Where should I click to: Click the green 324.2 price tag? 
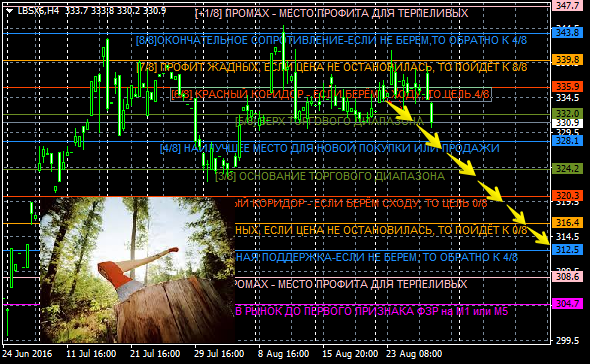click(568, 168)
